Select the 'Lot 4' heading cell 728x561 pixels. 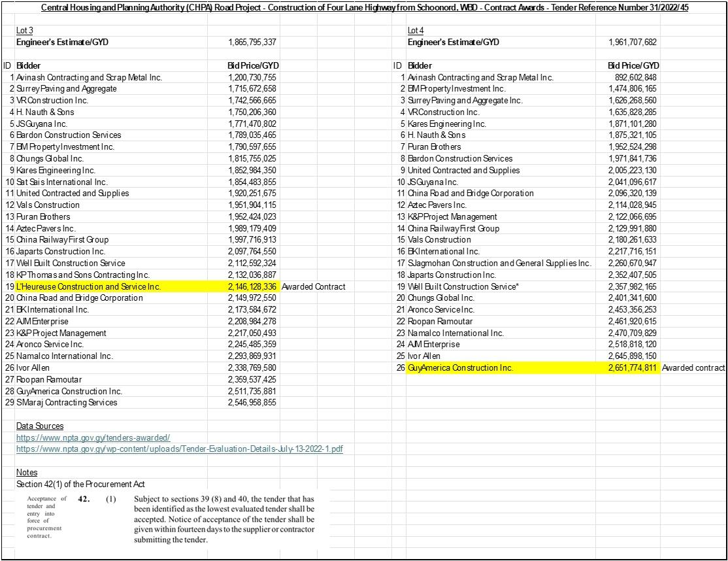tap(416, 31)
